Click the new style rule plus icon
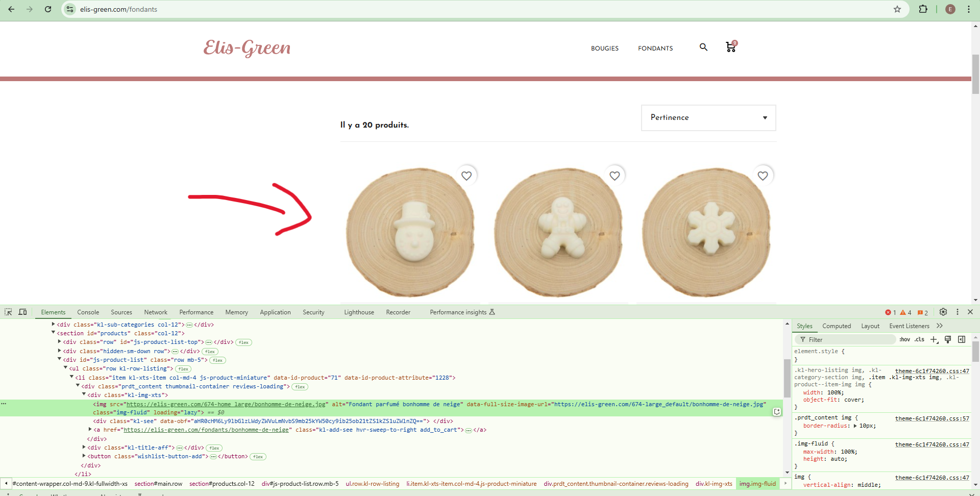This screenshot has height=496, width=980. tap(934, 339)
